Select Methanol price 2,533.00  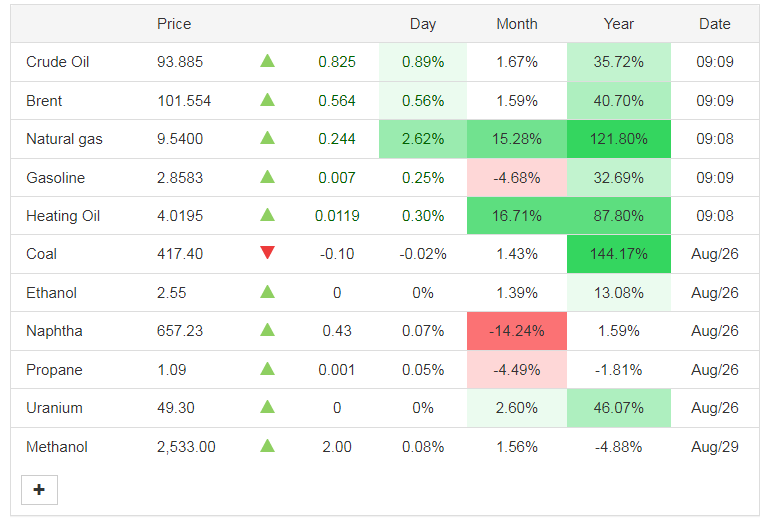(186, 447)
